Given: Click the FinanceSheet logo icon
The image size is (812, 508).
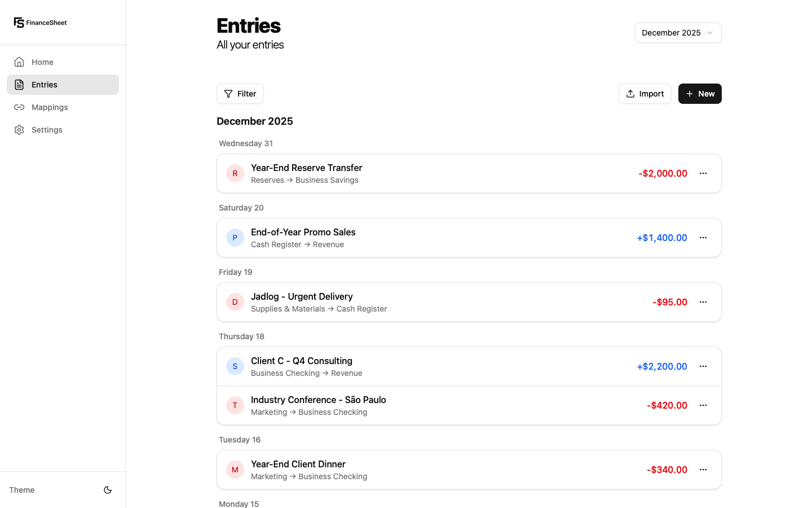Looking at the screenshot, I should (19, 22).
